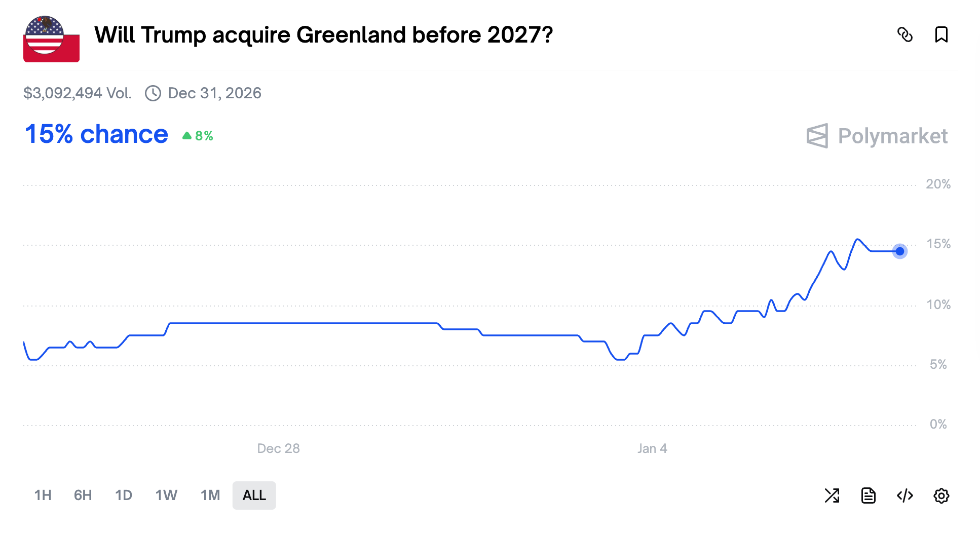Copy the market link via chain icon
The image size is (980, 534).
click(904, 35)
